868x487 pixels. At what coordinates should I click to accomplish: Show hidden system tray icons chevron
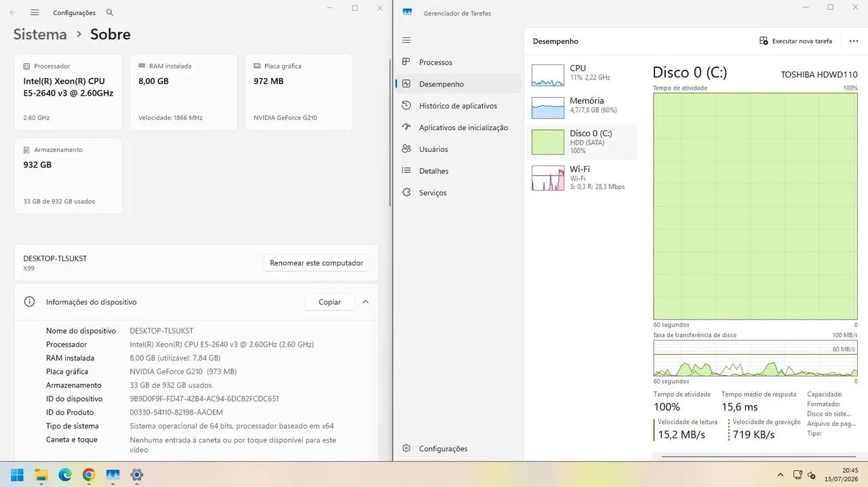781,475
